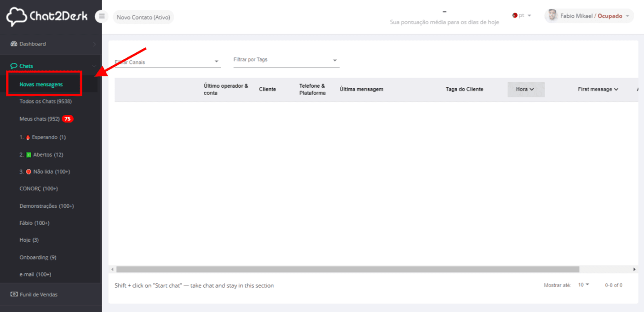644x312 pixels.
Task: Click Fabio Mikael's avatar picture
Action: tap(553, 16)
